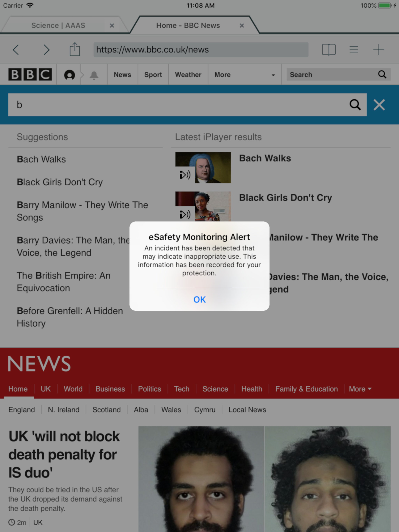Select 'The British Empire: An Equivocation' suggestion
Screen dimensions: 399x532
click(x=64, y=282)
